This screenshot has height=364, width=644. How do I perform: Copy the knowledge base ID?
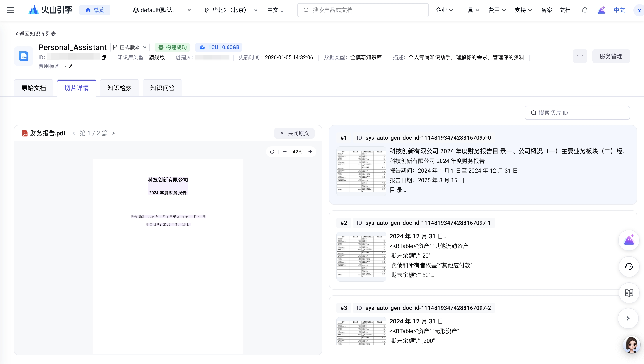(104, 58)
